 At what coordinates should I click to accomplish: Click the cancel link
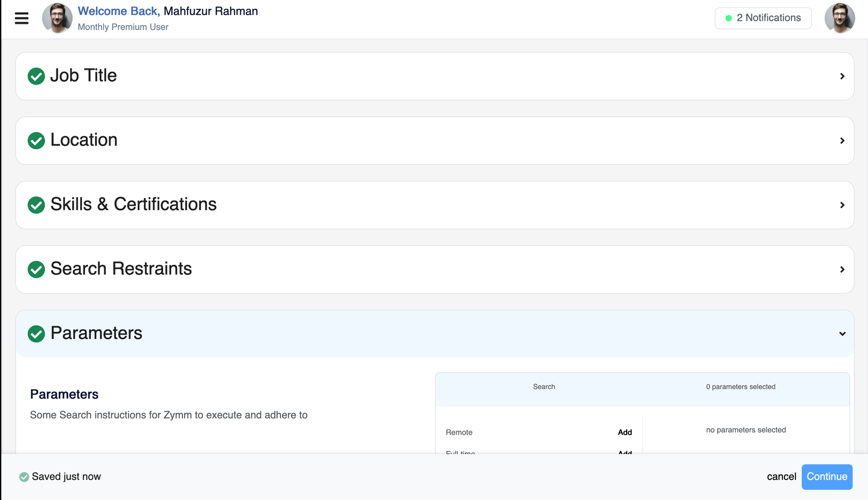tap(781, 476)
